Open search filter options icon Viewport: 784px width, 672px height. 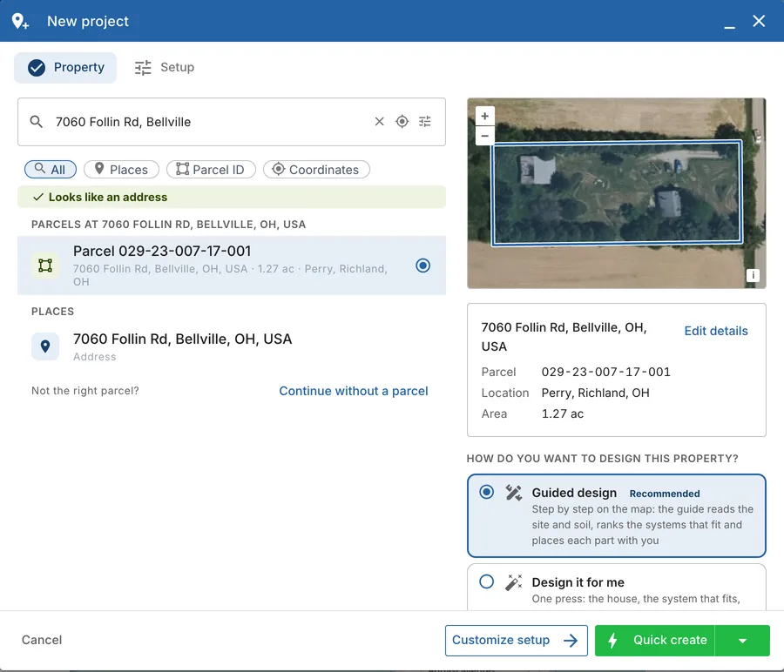(424, 121)
